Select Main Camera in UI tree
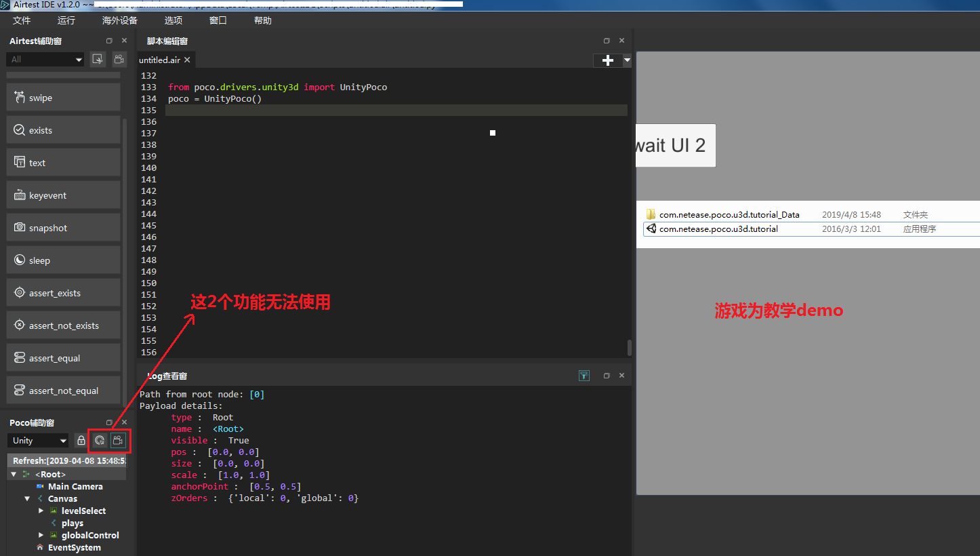The width and height of the screenshot is (980, 556). tap(75, 486)
